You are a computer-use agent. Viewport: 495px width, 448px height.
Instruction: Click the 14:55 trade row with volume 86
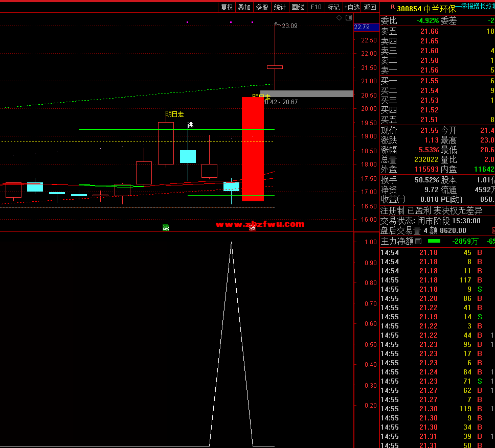(x=437, y=298)
